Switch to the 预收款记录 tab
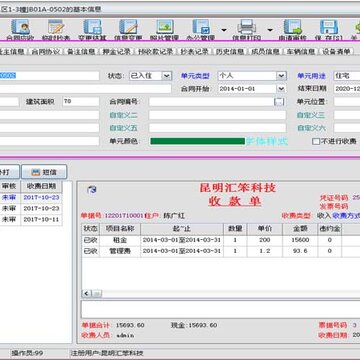 (x=156, y=52)
